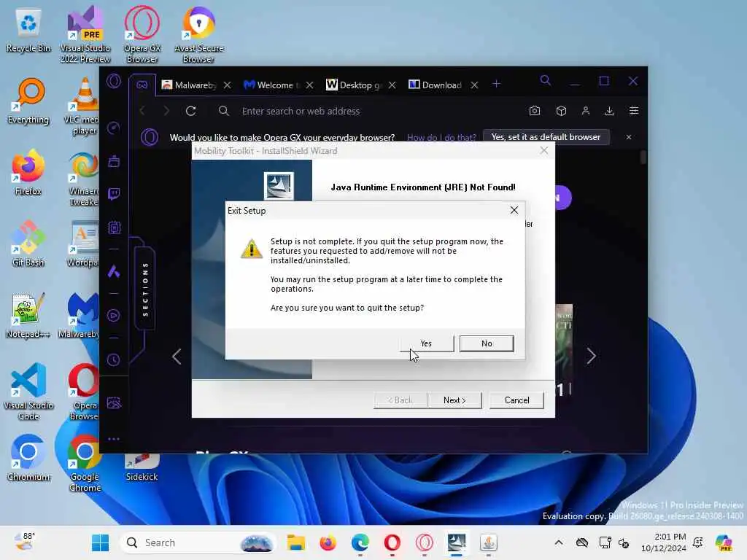
Task: Select Visual Studio 2022 Preview shortcut
Action: 85,34
